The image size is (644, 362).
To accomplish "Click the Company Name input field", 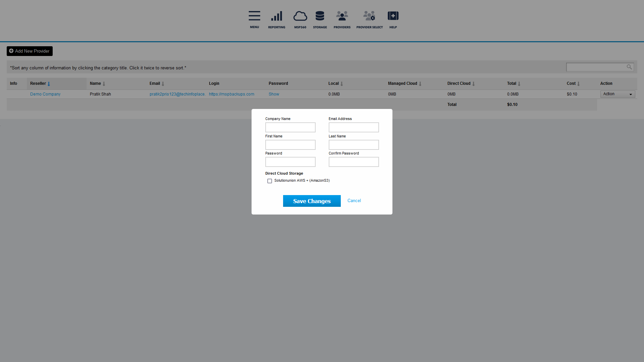I will point(290,127).
